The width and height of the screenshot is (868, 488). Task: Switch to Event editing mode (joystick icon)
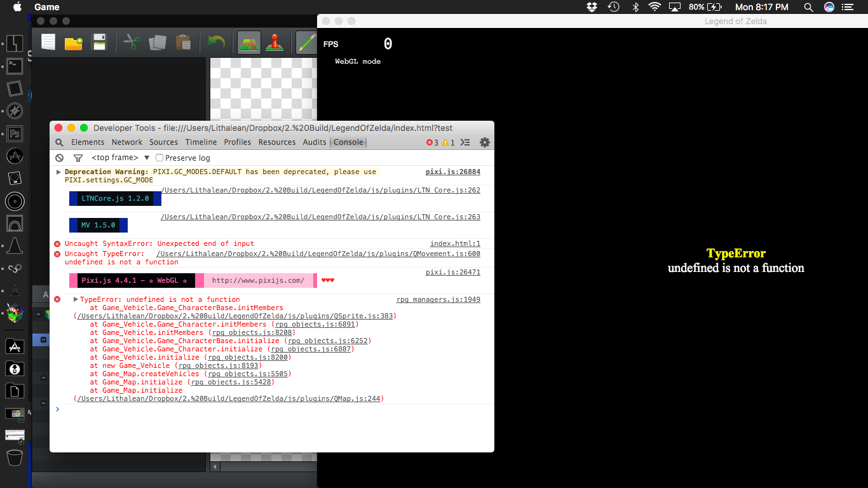pos(275,43)
